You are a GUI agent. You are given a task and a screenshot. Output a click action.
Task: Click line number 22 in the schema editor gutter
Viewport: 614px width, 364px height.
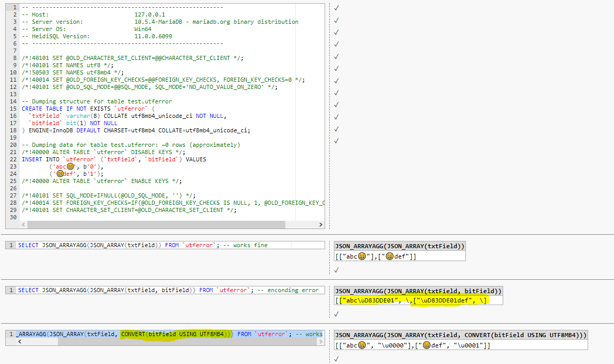coord(13,159)
